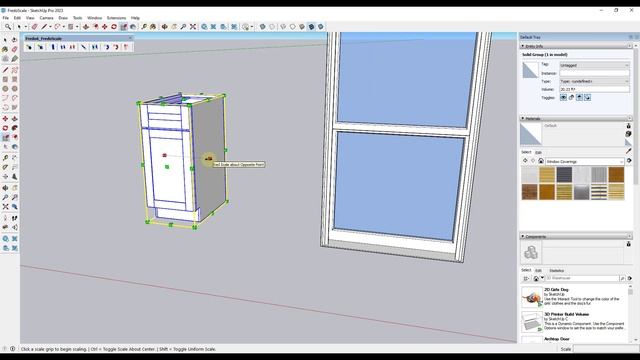Select the Orbit tool in left toolbar
Image resolution: width=640 pixels, height=360 pixels.
5,188
